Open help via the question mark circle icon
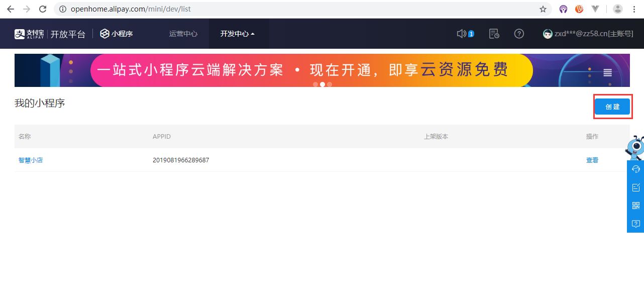 [519, 34]
